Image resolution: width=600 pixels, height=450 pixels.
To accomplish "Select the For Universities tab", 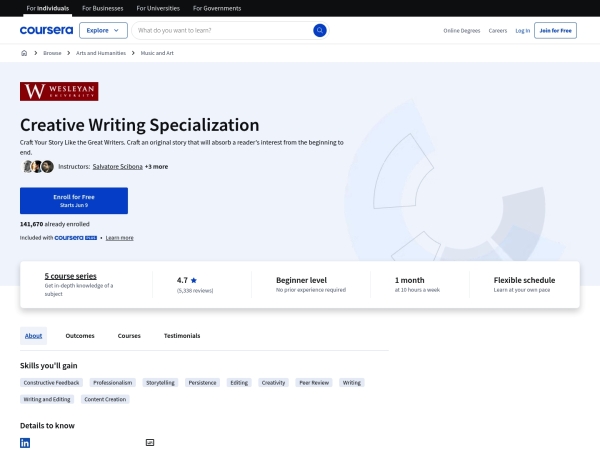I will click(x=158, y=8).
